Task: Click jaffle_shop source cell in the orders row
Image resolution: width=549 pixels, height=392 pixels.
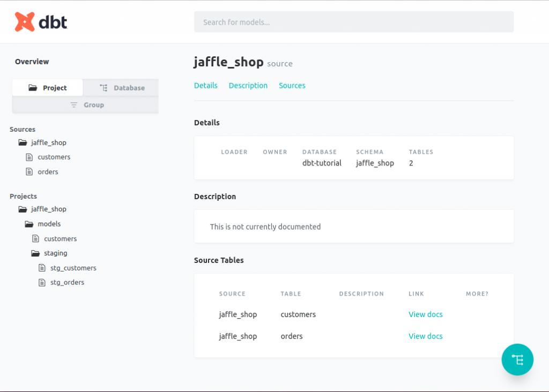Action: point(238,336)
